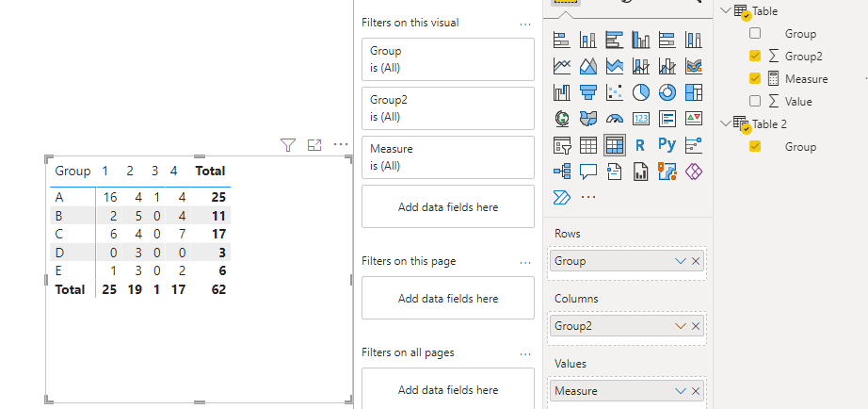Choose the Clustered column chart visual

(x=641, y=40)
